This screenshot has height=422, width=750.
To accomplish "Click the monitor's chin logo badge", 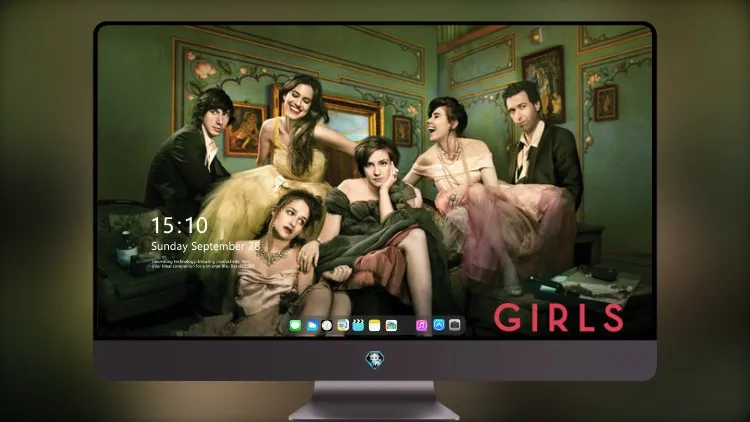I will click(375, 360).
